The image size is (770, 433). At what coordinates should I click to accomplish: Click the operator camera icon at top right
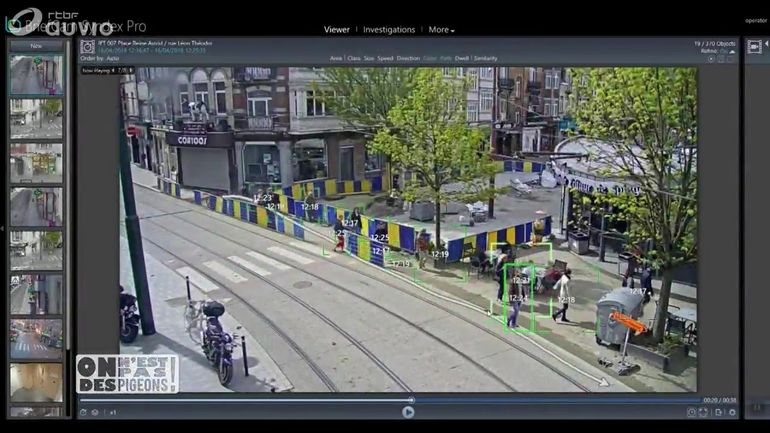click(755, 47)
